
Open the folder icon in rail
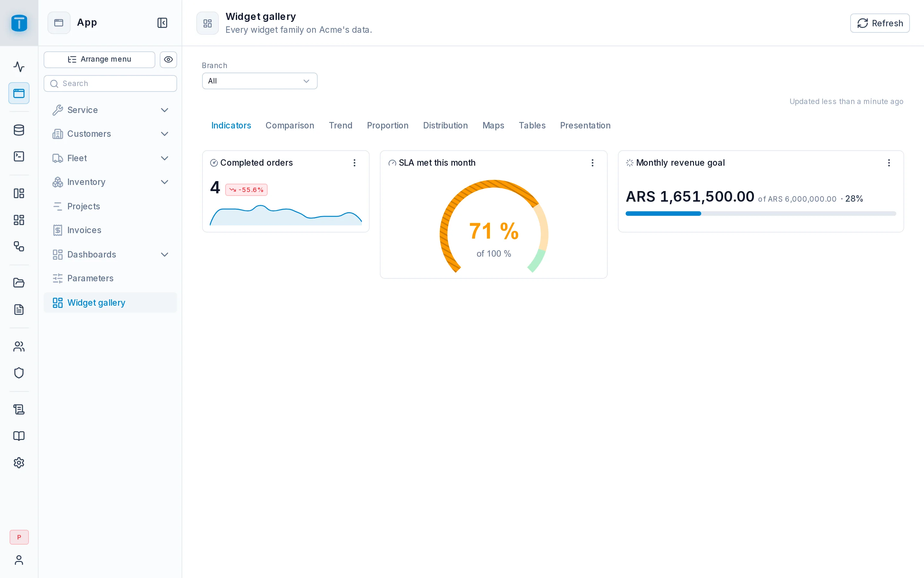19,283
